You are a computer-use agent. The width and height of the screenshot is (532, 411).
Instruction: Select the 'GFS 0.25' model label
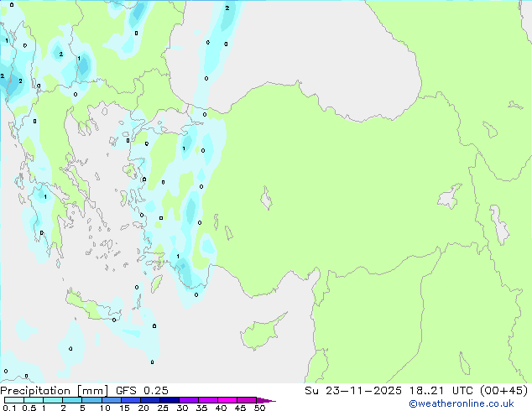tap(142, 391)
